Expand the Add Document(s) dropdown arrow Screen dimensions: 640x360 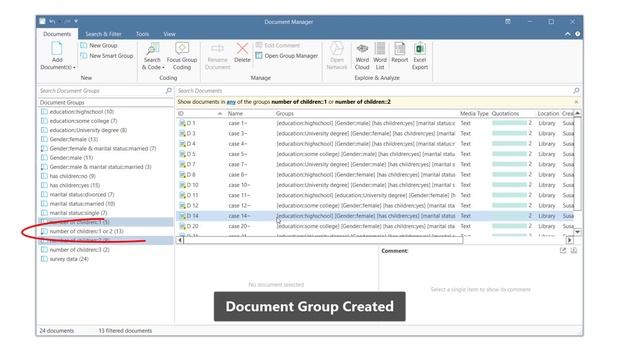click(x=74, y=67)
